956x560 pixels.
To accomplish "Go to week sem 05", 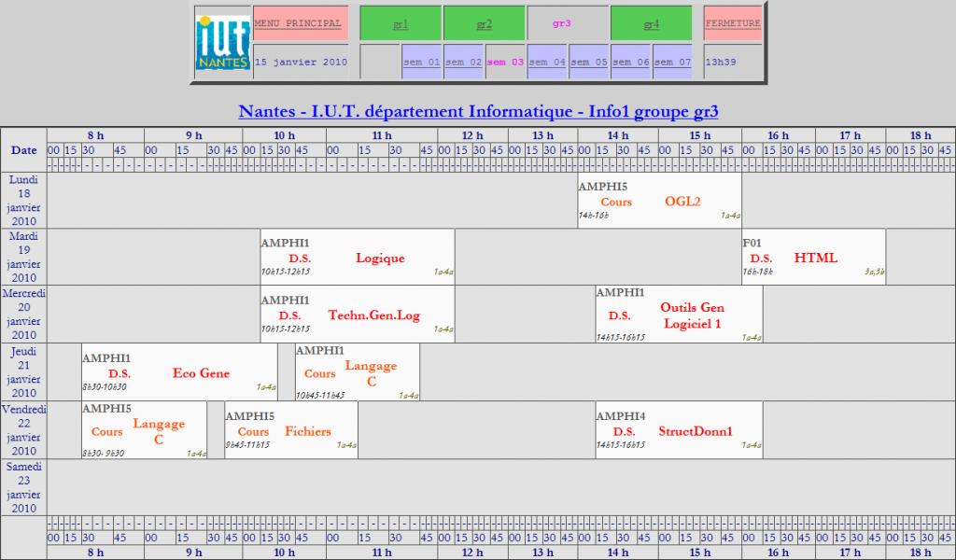I will (x=589, y=62).
